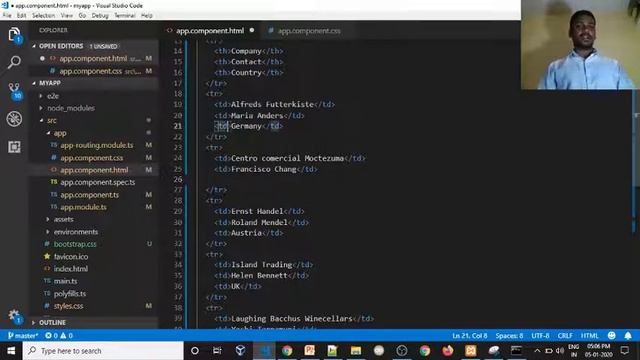Screen dimensions: 640x360
Task: Switch to Visual Studio Code taskbar icon
Action: tap(264, 351)
